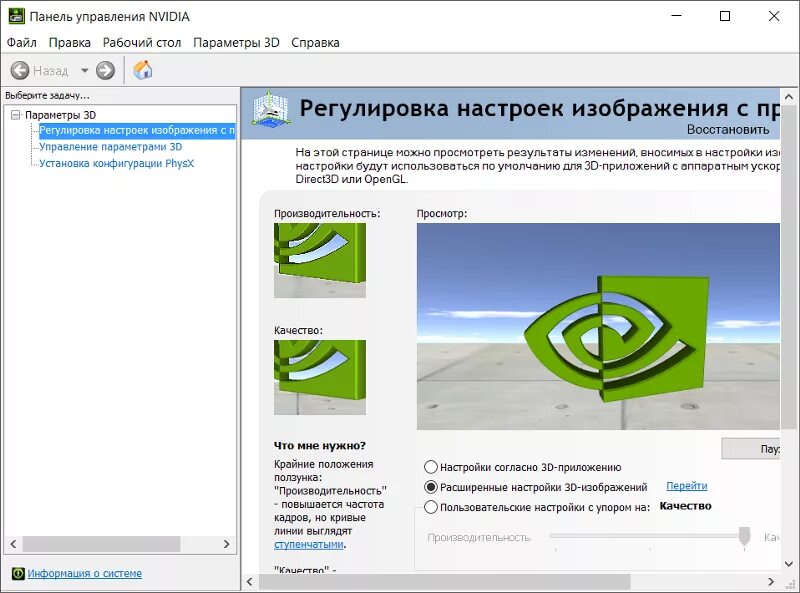Viewport: 800px width, 593px height.
Task: Open the back history dropdown arrow
Action: (84, 70)
